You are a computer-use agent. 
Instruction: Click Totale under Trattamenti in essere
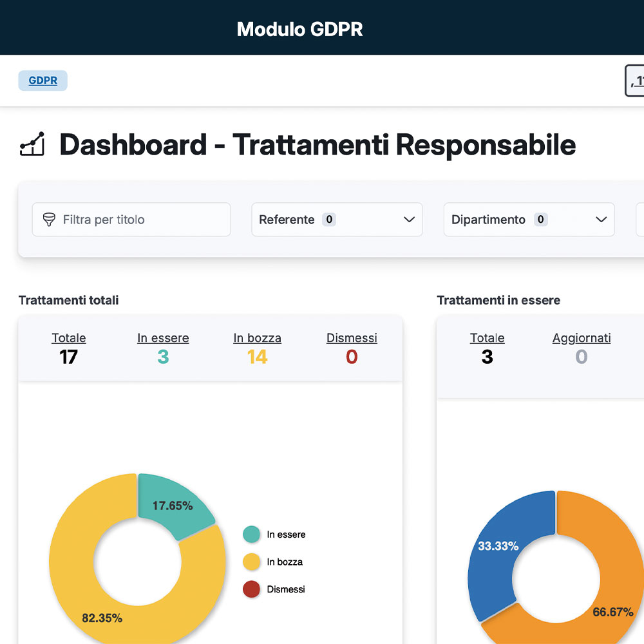(x=487, y=338)
